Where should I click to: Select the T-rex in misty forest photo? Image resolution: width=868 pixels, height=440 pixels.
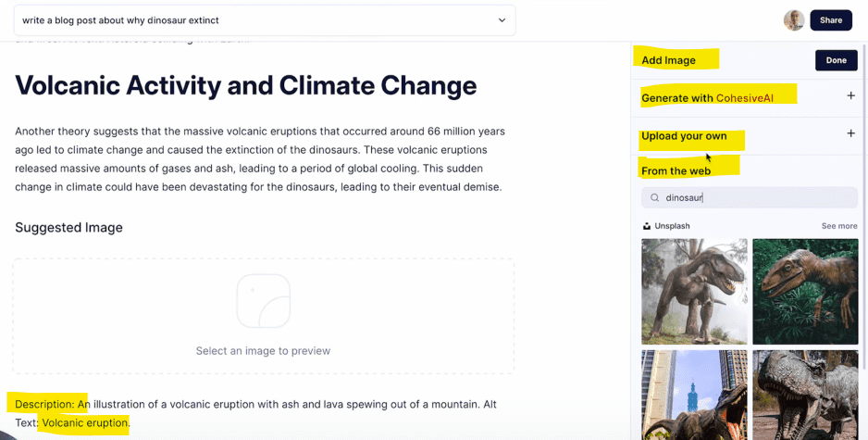(694, 292)
